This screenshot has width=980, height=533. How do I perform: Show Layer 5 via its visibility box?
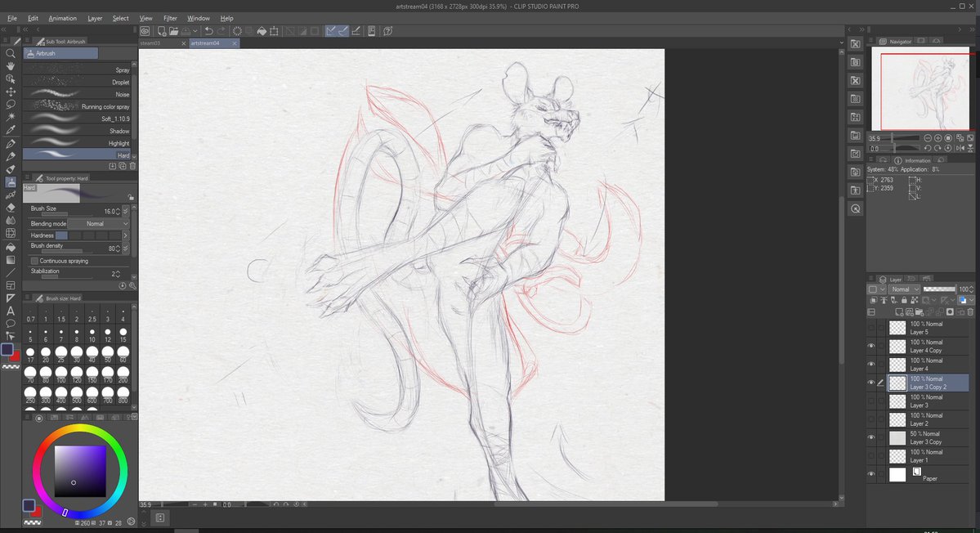tap(871, 328)
